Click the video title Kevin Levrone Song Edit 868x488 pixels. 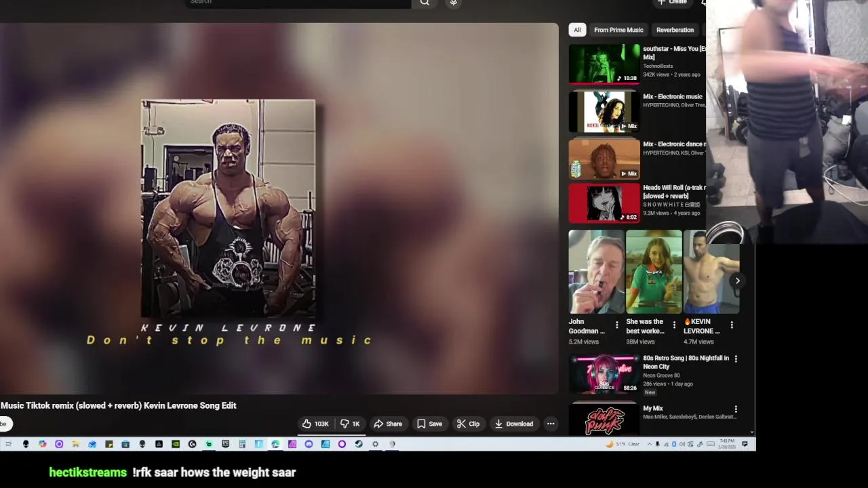pos(119,405)
